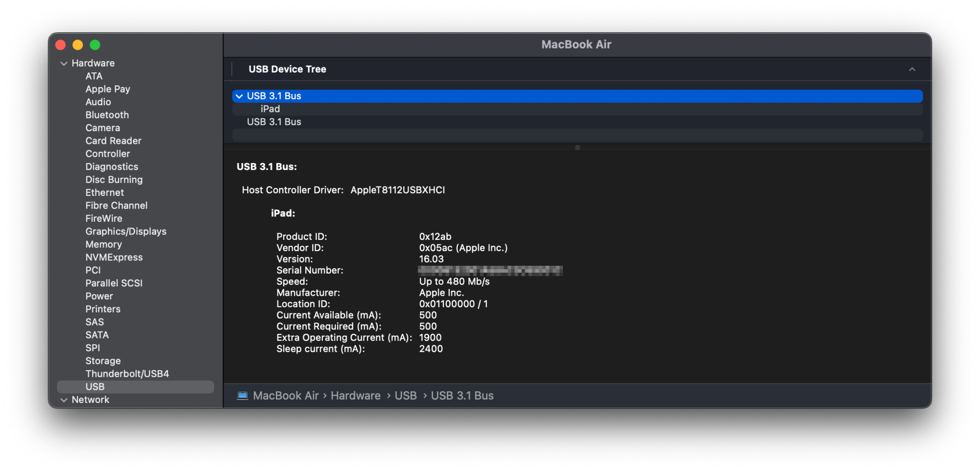980x472 pixels.
Task: Select Apple Pay in the sidebar
Action: pyautogui.click(x=108, y=89)
